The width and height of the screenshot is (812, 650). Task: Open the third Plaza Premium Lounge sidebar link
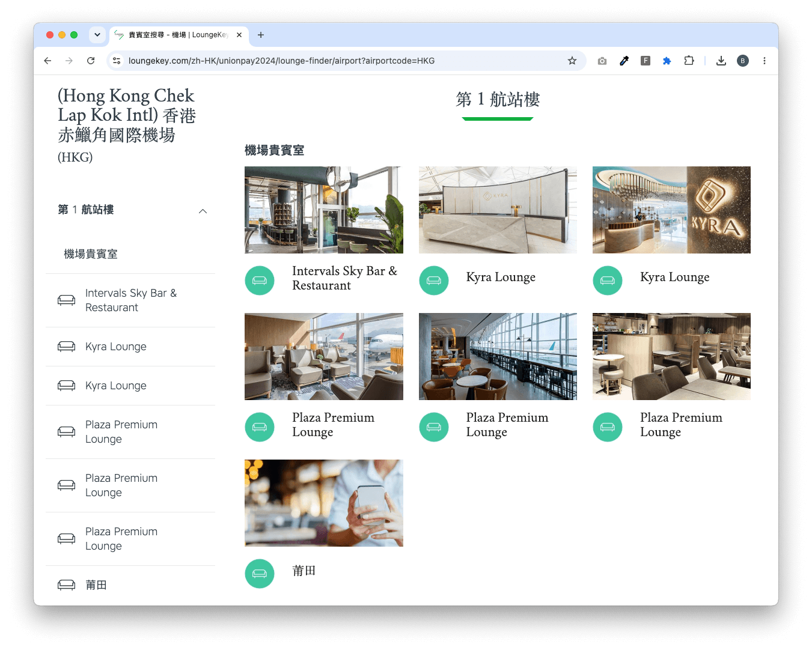click(x=121, y=539)
